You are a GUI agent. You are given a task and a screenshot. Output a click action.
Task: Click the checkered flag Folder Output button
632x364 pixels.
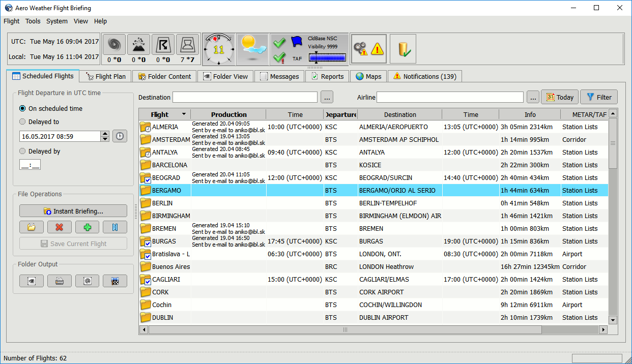[115, 281]
